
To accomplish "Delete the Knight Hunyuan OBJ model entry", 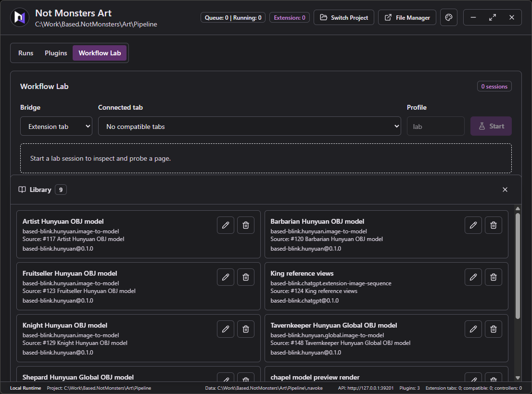I will (246, 329).
